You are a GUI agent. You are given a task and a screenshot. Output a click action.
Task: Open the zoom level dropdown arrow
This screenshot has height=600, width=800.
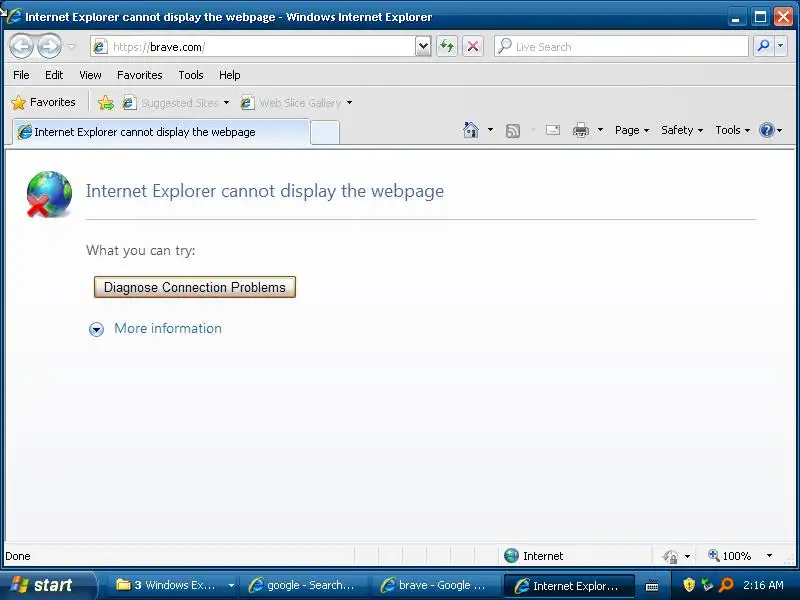pos(769,556)
